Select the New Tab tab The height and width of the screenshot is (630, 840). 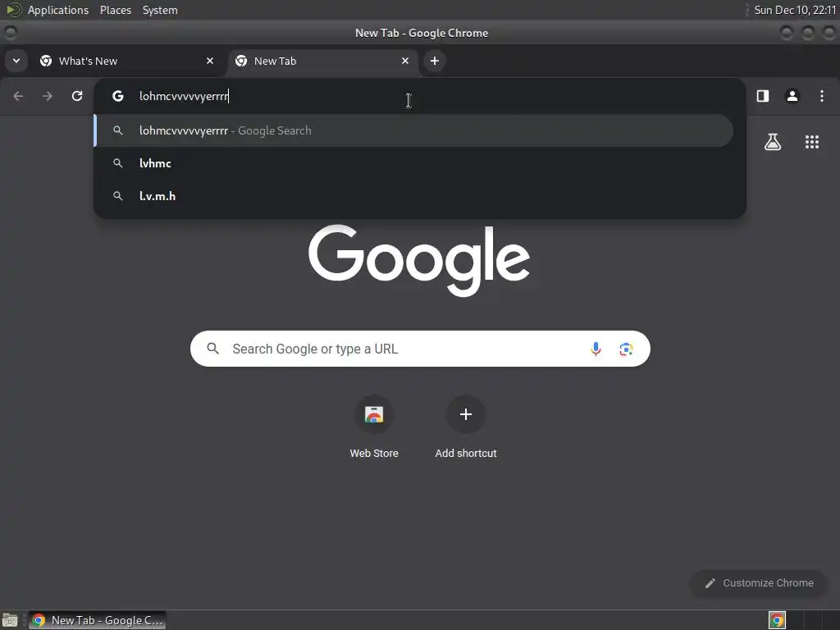point(323,61)
